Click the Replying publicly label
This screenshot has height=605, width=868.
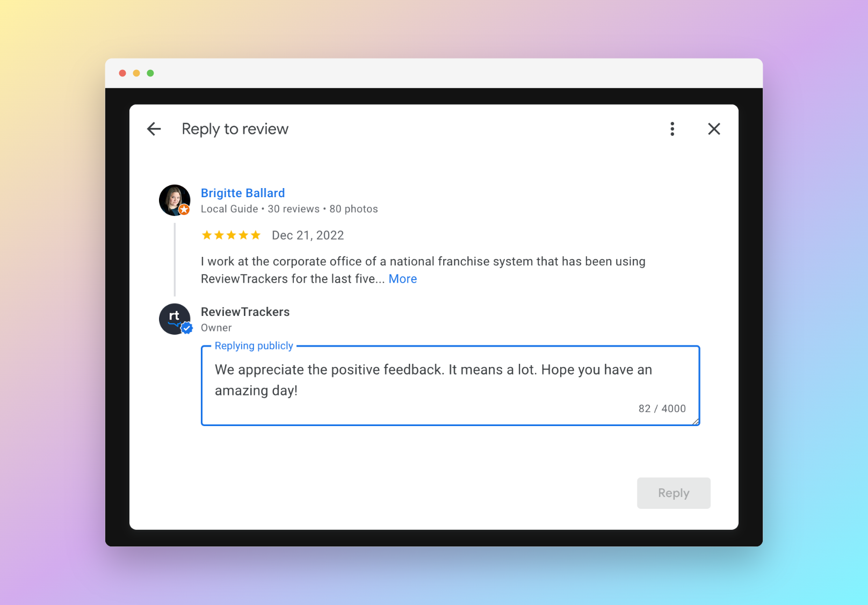point(254,345)
